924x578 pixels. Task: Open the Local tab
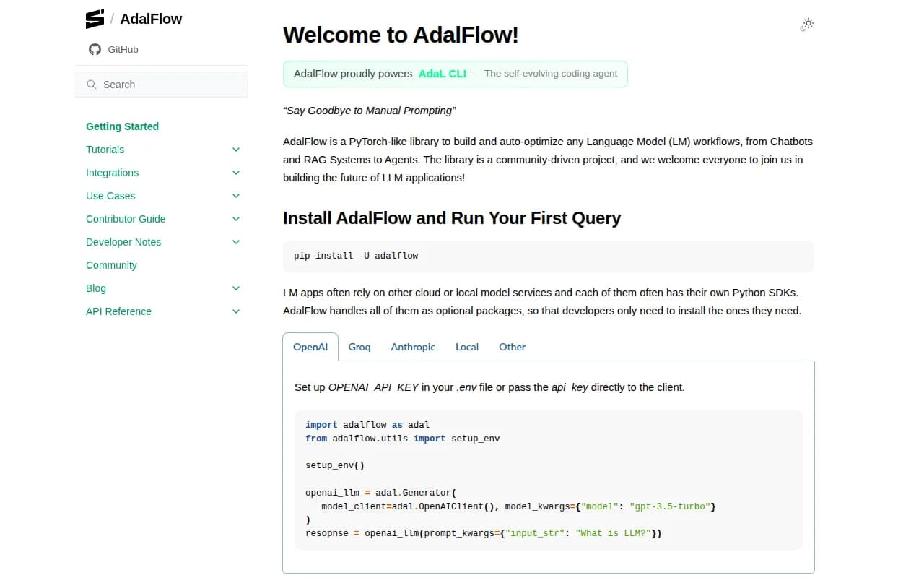point(467,347)
